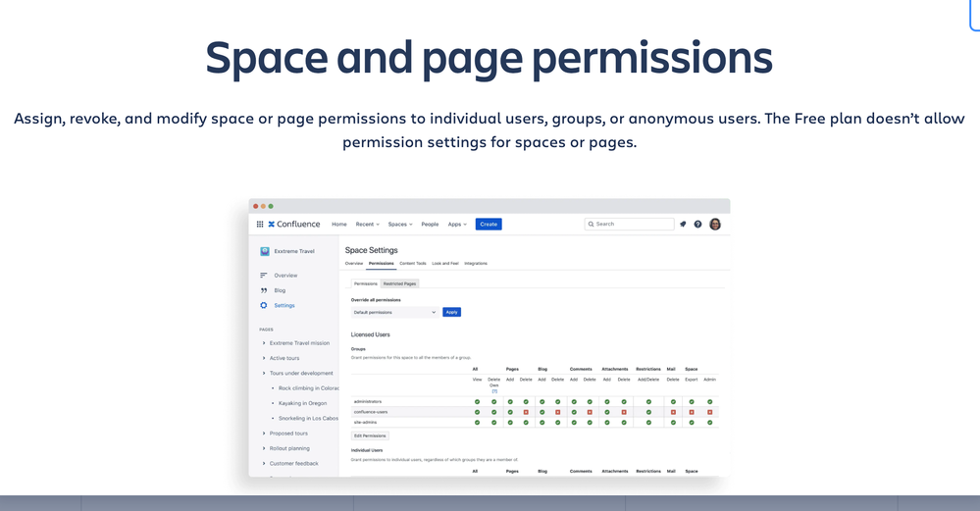This screenshot has height=511, width=980.
Task: Open the Default permissions dropdown
Action: (394, 312)
